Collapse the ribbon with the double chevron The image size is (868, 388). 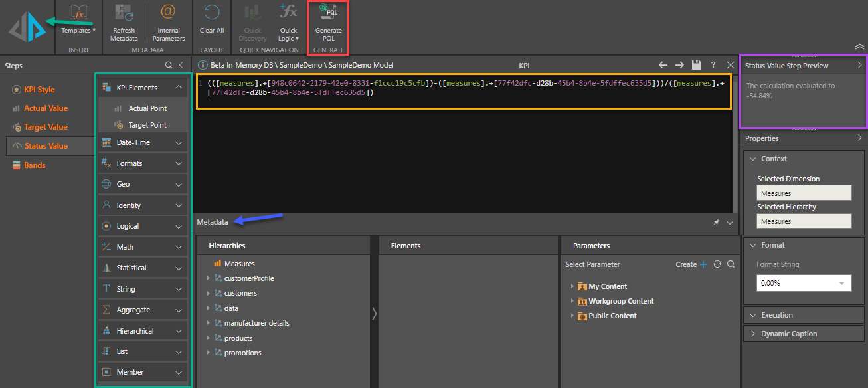(x=859, y=47)
